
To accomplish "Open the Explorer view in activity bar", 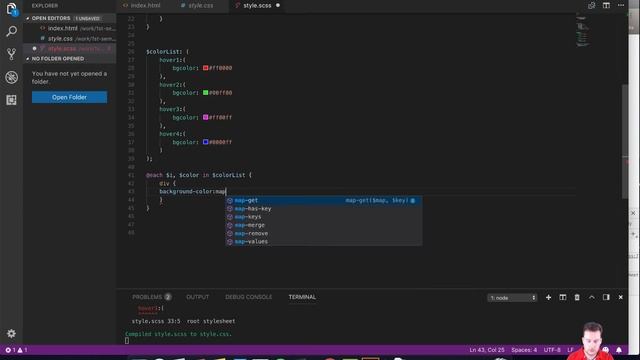I will pyautogui.click(x=11, y=9).
